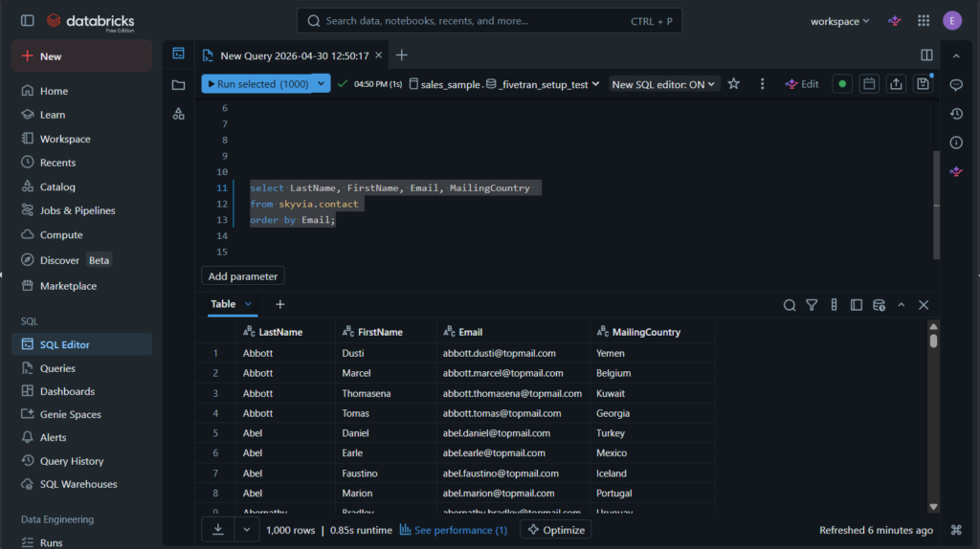This screenshot has width=980, height=549.
Task: Open download format options chevron
Action: [x=247, y=530]
